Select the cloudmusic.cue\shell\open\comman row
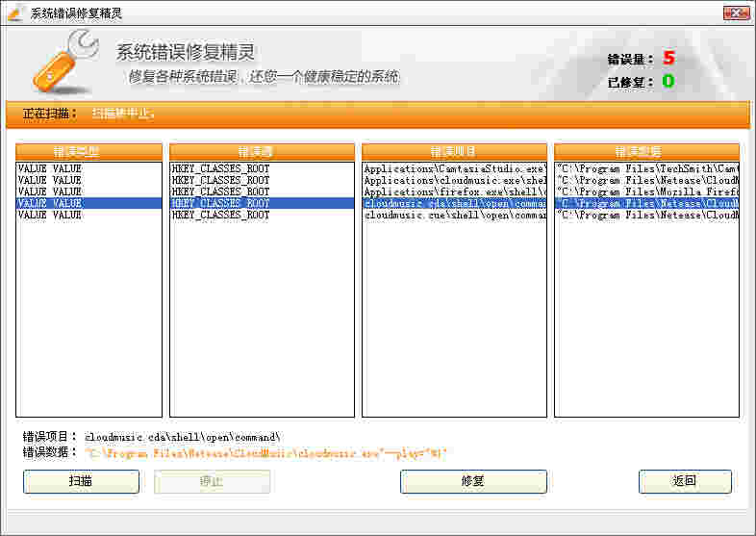The image size is (756, 536). point(455,216)
